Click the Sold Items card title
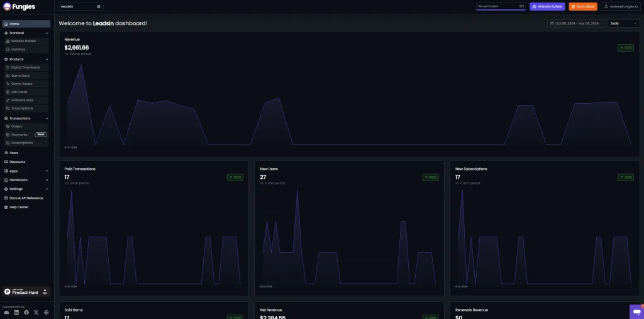 74,310
